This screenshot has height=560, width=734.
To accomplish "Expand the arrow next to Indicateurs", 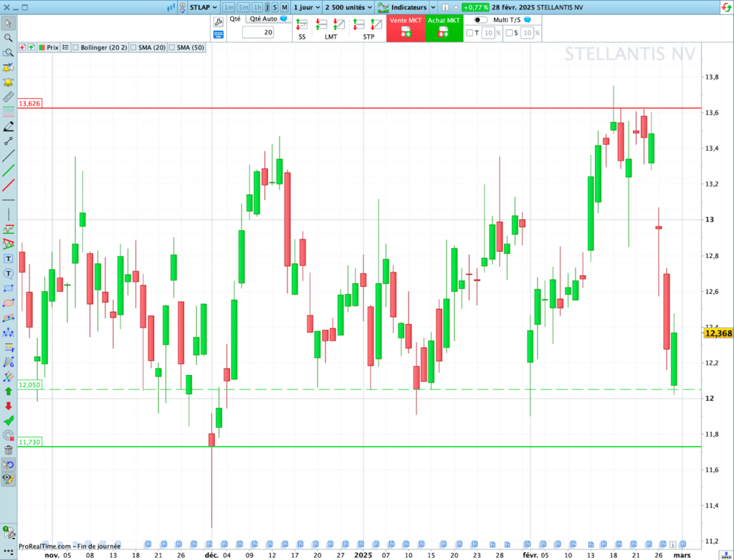I will coord(433,7).
